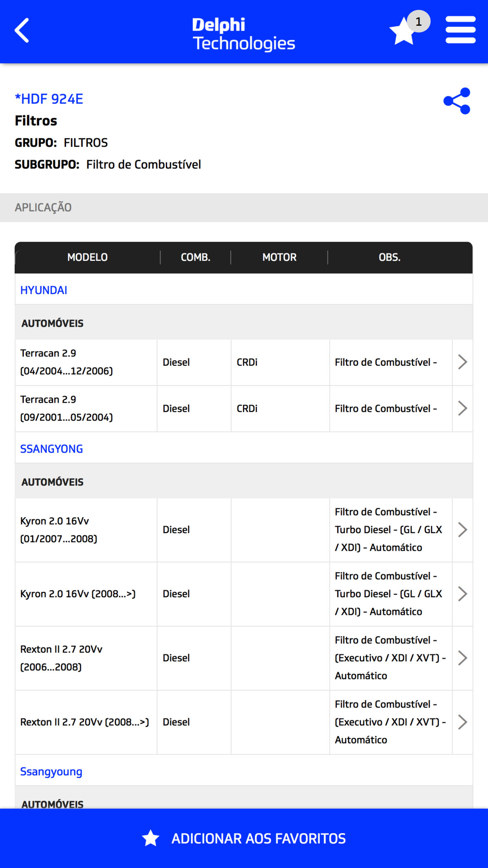Expand Terracan 2.9 (09/2001...05/2004) row chevron

(x=462, y=408)
